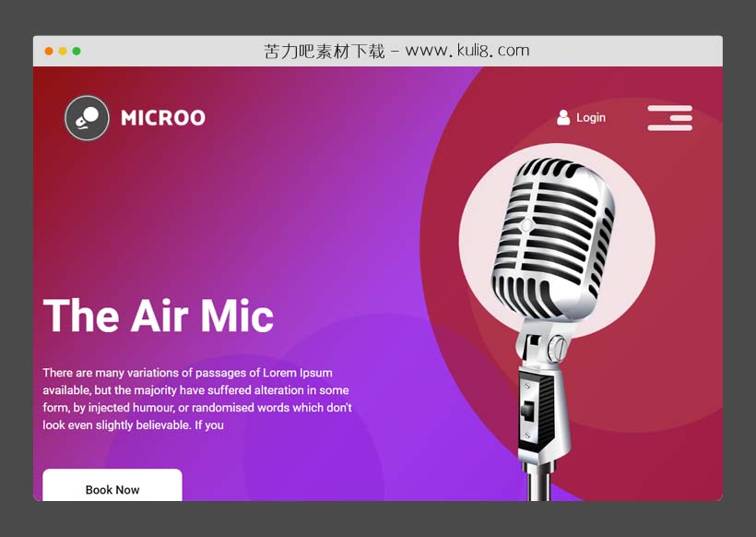This screenshot has width=756, height=537.
Task: Click the microphone stand pole at bottom
Action: click(539, 484)
